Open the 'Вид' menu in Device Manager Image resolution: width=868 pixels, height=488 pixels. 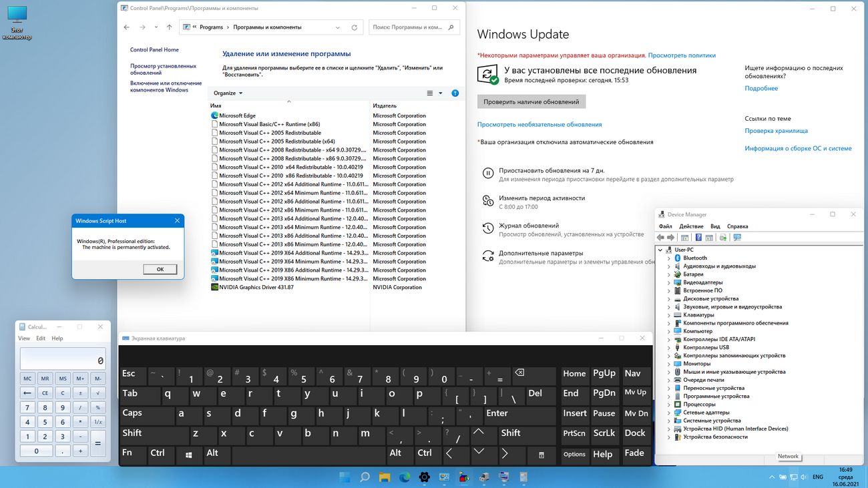click(x=715, y=226)
